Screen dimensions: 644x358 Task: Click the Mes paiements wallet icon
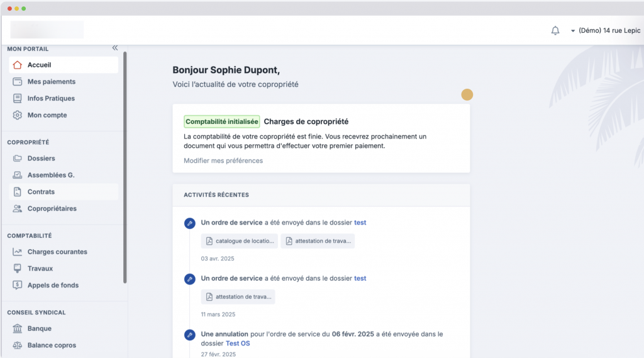[18, 82]
